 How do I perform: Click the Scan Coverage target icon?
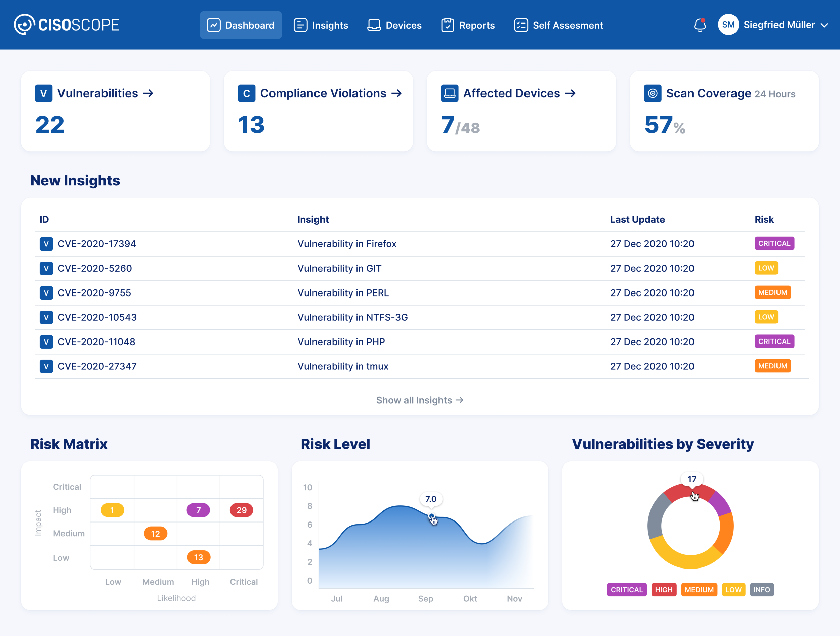653,93
